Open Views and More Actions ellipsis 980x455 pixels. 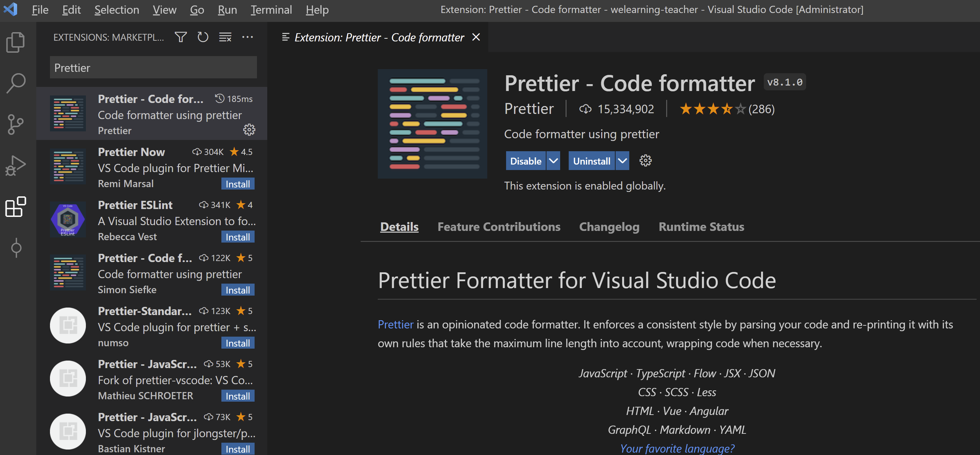[x=248, y=37]
